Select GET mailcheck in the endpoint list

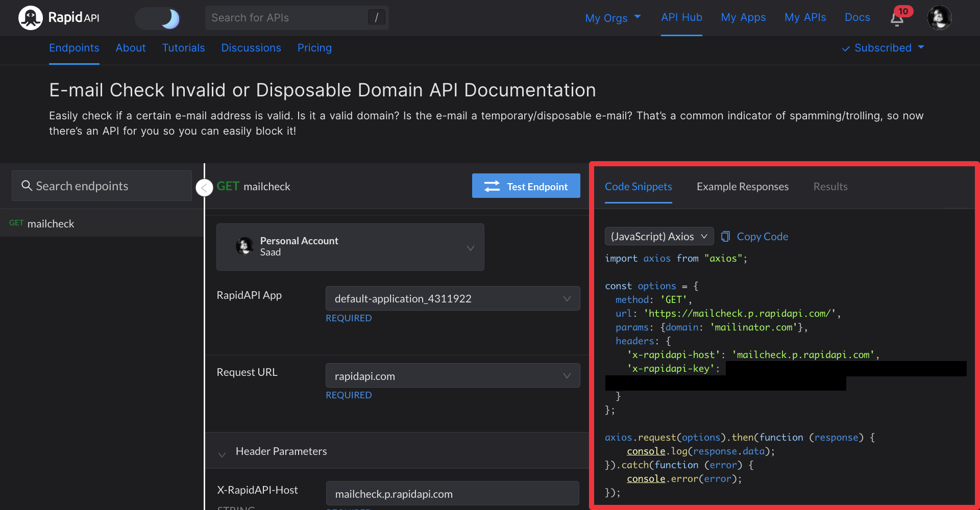coord(101,223)
